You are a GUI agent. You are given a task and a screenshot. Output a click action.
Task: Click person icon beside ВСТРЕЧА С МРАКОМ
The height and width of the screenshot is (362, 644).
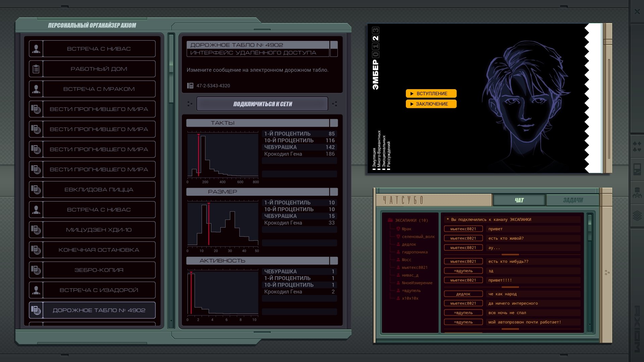[36, 89]
